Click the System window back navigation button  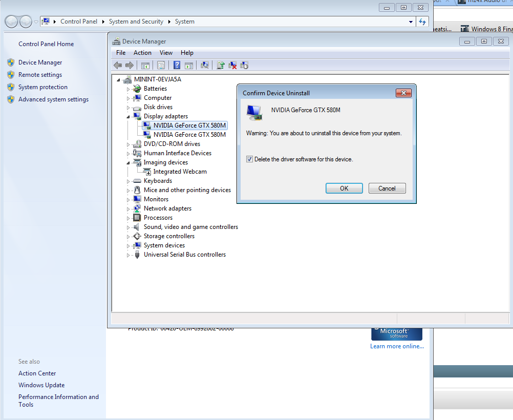click(x=11, y=22)
